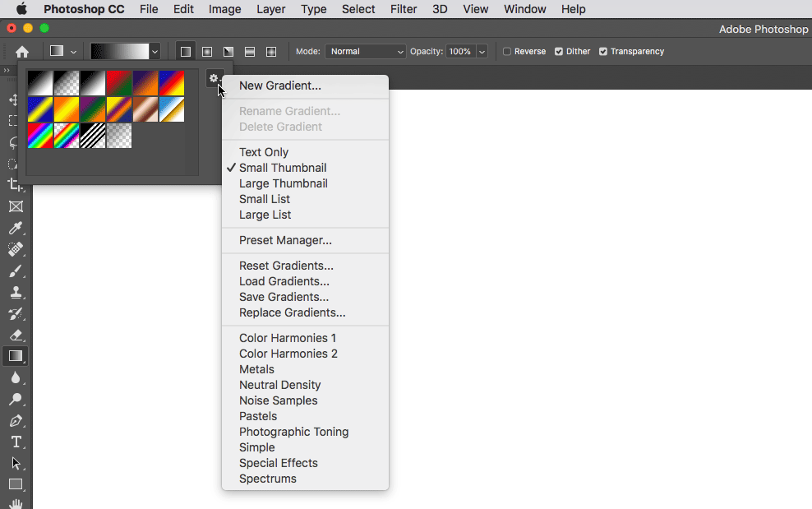Open the Layer menu
Viewport: 812px width, 509px height.
(x=271, y=9)
